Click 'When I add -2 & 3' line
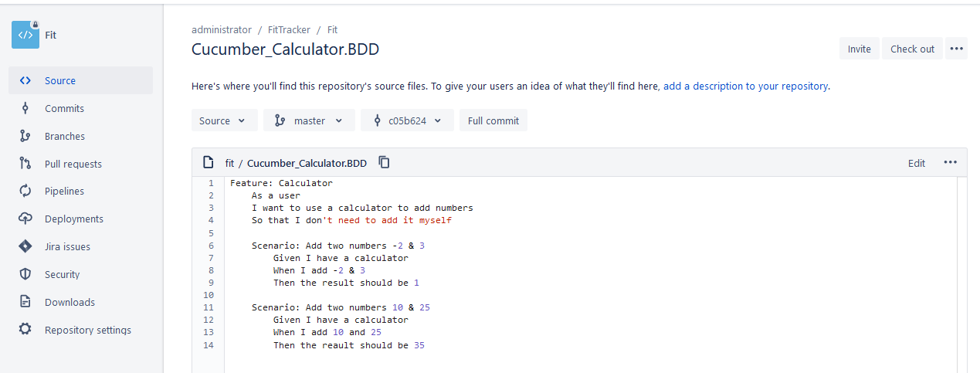This screenshot has width=980, height=373. tap(319, 270)
